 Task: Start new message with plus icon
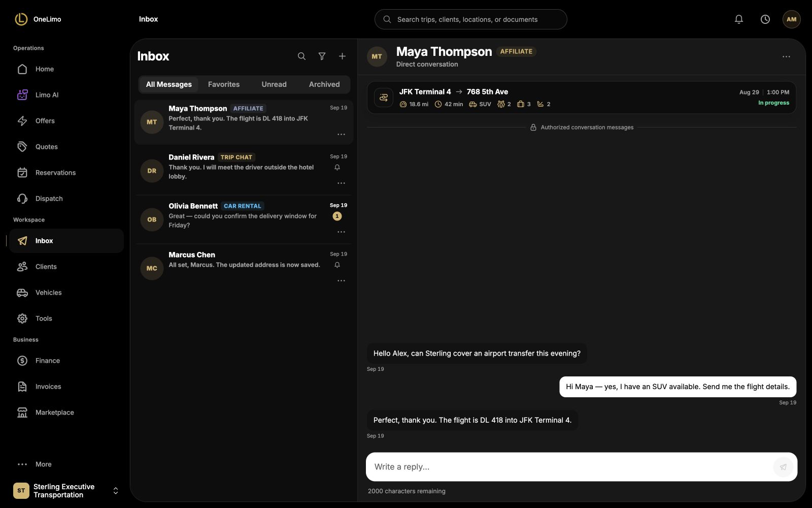click(342, 56)
